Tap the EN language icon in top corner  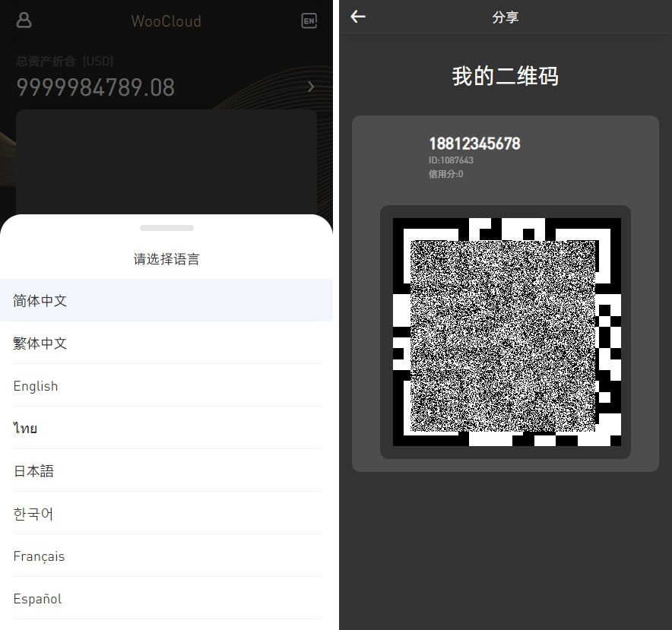point(309,21)
